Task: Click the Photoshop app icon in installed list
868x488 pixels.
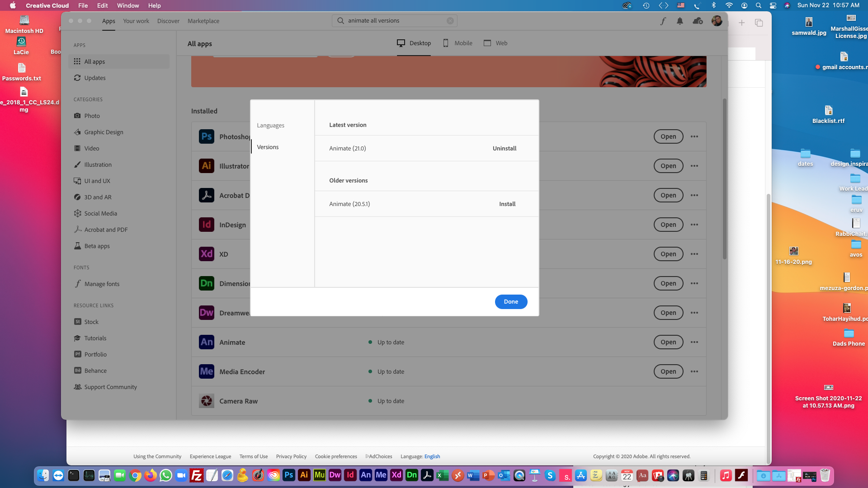Action: (207, 136)
